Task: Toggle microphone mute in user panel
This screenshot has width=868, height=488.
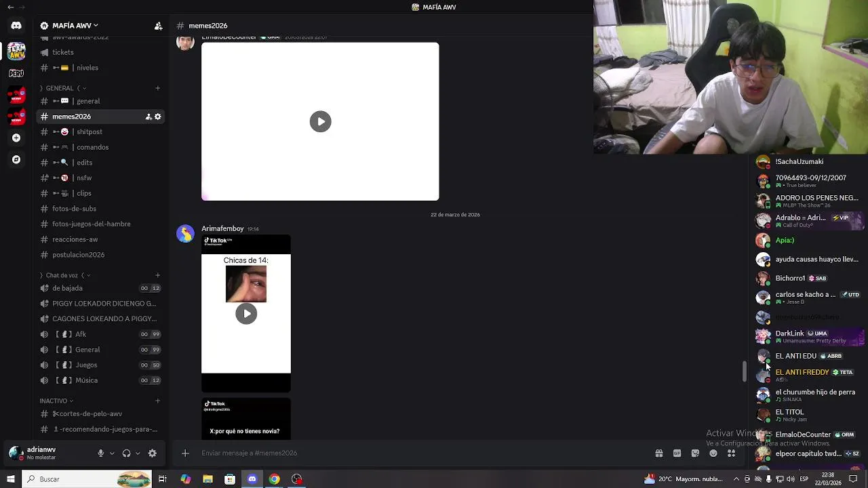Action: point(100,453)
